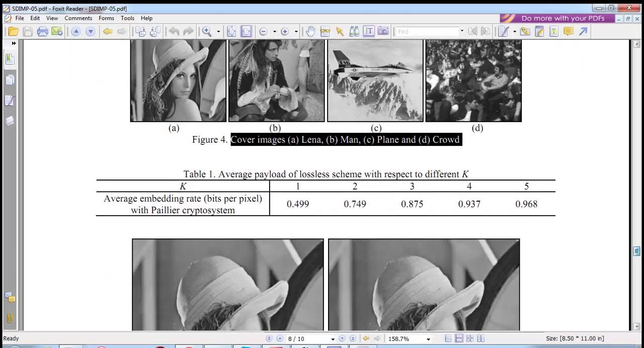This screenshot has width=644, height=348.
Task: Click the grey Next View arrow in toolbar
Action: point(122,32)
